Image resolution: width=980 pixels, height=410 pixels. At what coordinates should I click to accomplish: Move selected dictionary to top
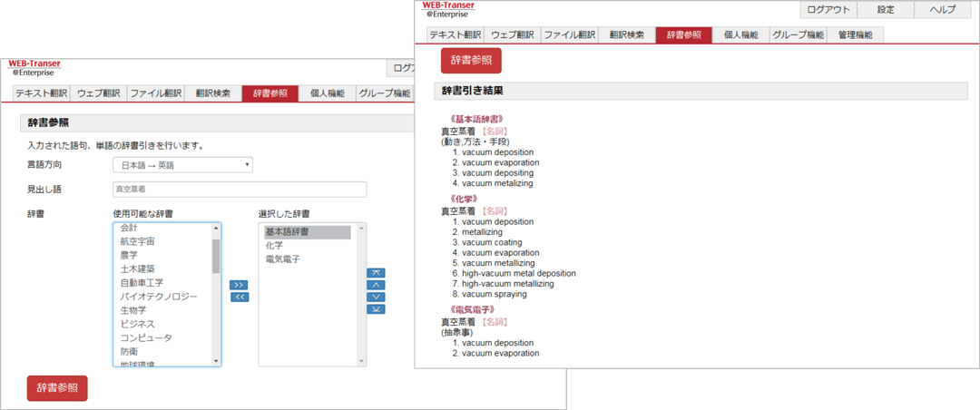pyautogui.click(x=376, y=272)
